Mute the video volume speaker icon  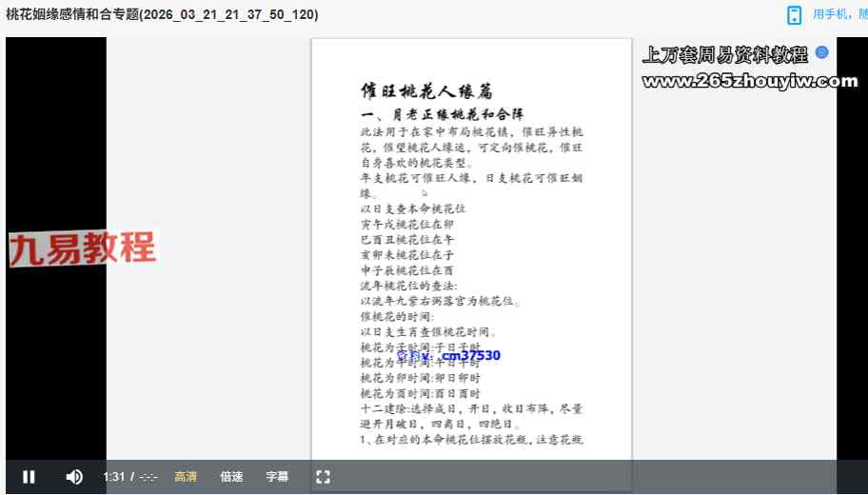74,477
